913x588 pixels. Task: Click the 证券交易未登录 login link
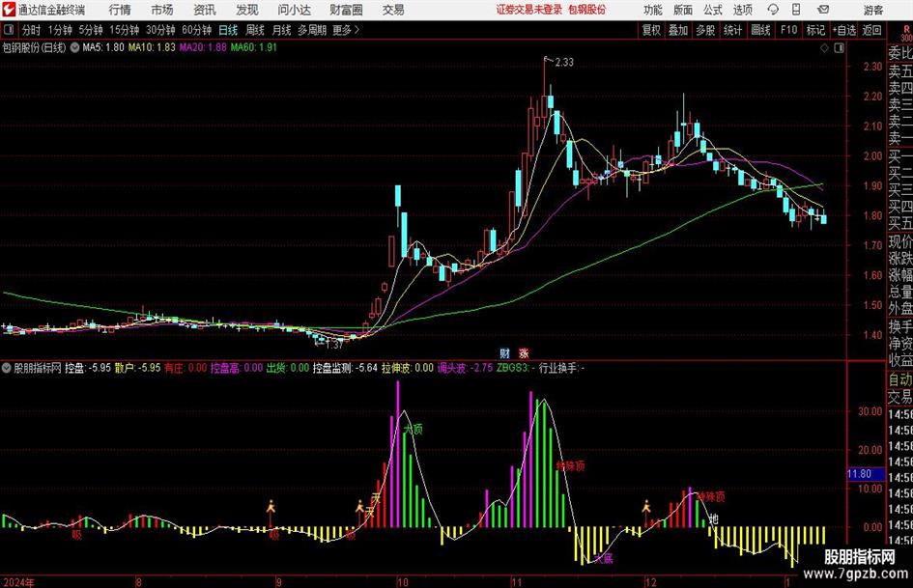pos(529,10)
